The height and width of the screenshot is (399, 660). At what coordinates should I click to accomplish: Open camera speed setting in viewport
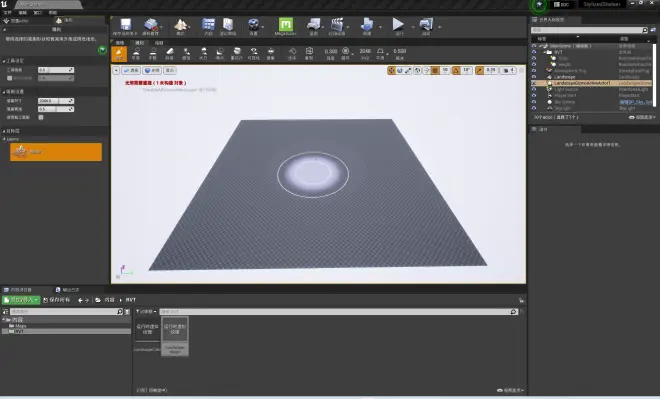tap(508, 70)
